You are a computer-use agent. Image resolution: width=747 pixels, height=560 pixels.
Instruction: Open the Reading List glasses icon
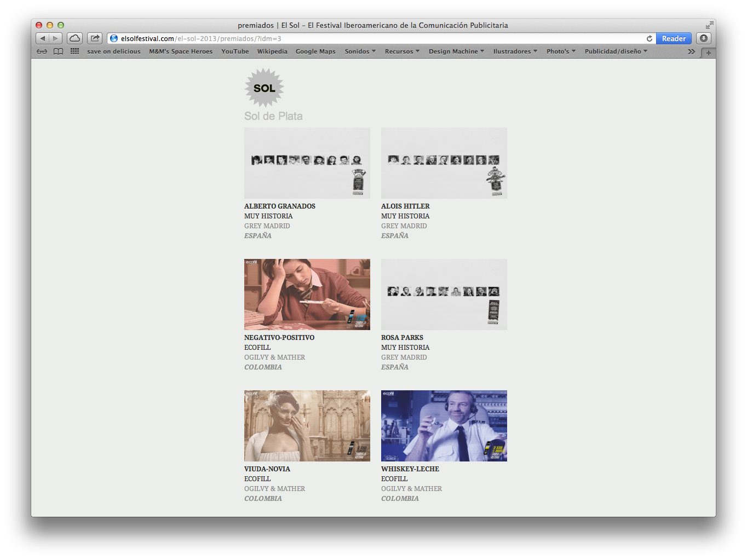pyautogui.click(x=42, y=51)
